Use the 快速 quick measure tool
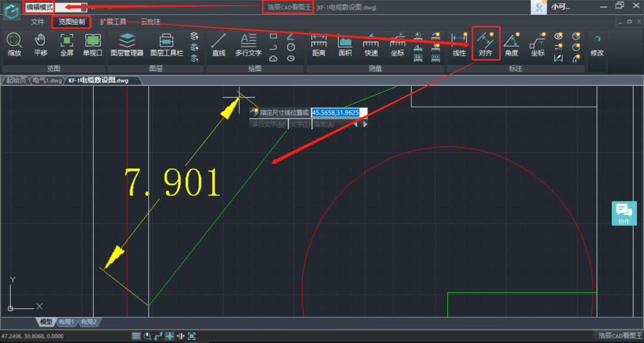644x343 pixels. click(371, 44)
